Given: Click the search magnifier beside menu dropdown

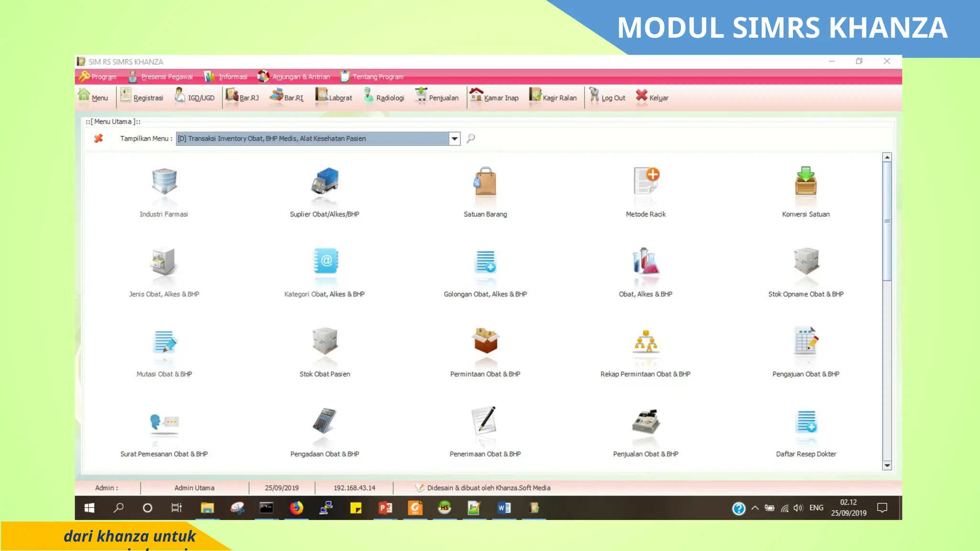Looking at the screenshot, I should pos(471,139).
